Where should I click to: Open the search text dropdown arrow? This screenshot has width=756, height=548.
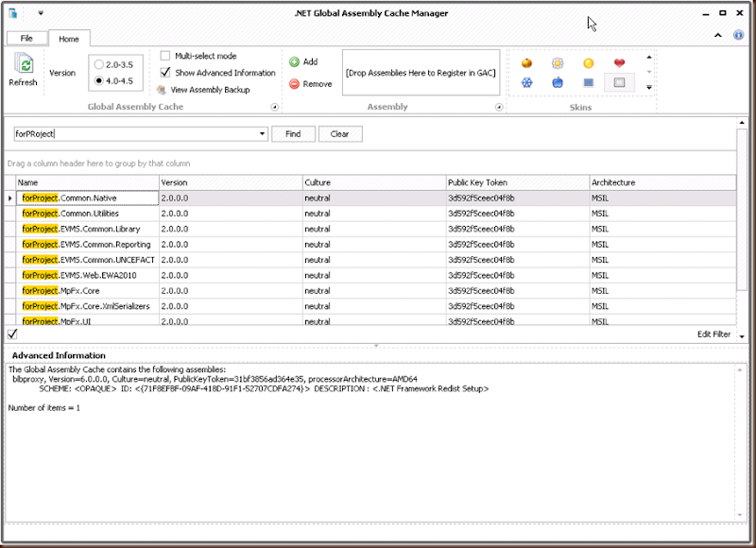pos(263,133)
